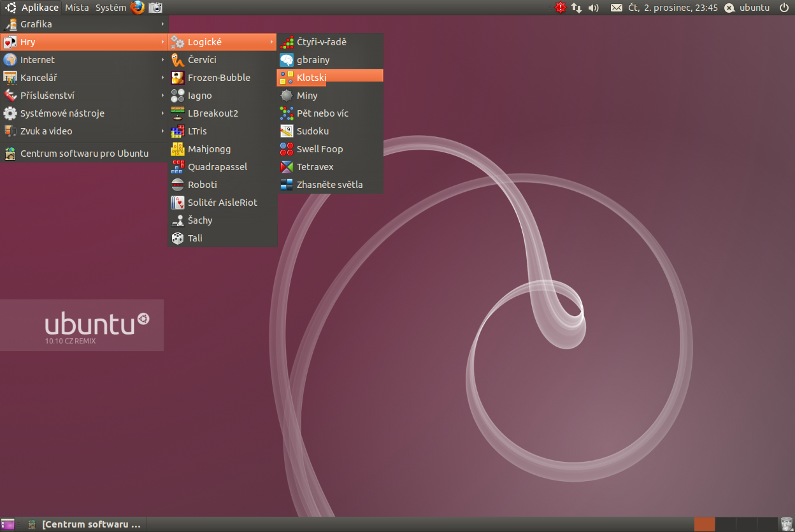The width and height of the screenshot is (795, 532).
Task: Click the gbrainy brain icon
Action: tap(287, 60)
